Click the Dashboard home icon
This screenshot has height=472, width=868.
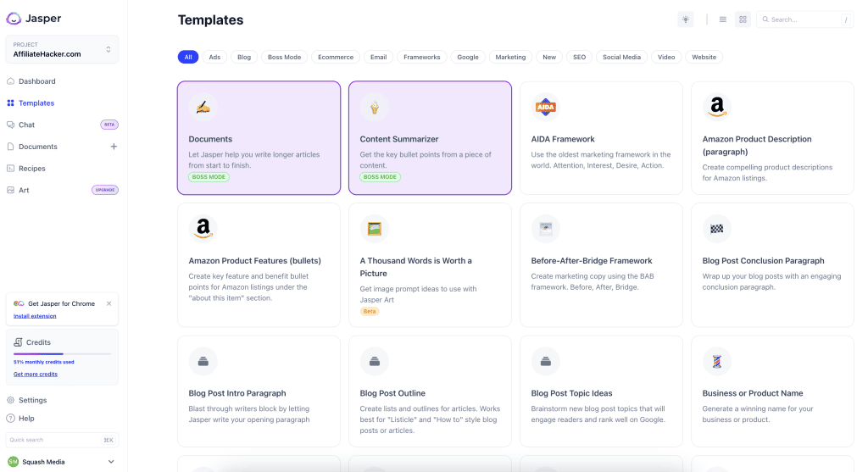pyautogui.click(x=10, y=81)
